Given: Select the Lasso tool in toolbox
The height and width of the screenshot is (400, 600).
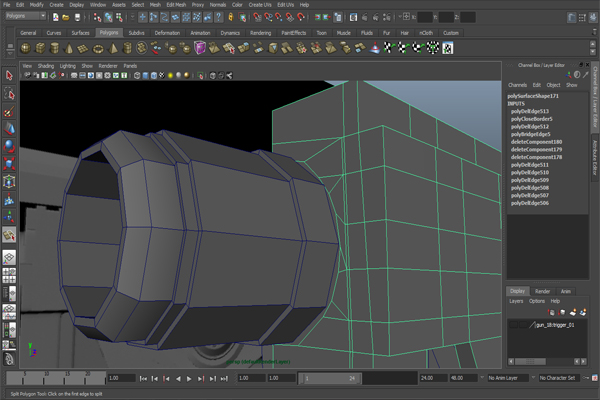Looking at the screenshot, I should 9,93.
